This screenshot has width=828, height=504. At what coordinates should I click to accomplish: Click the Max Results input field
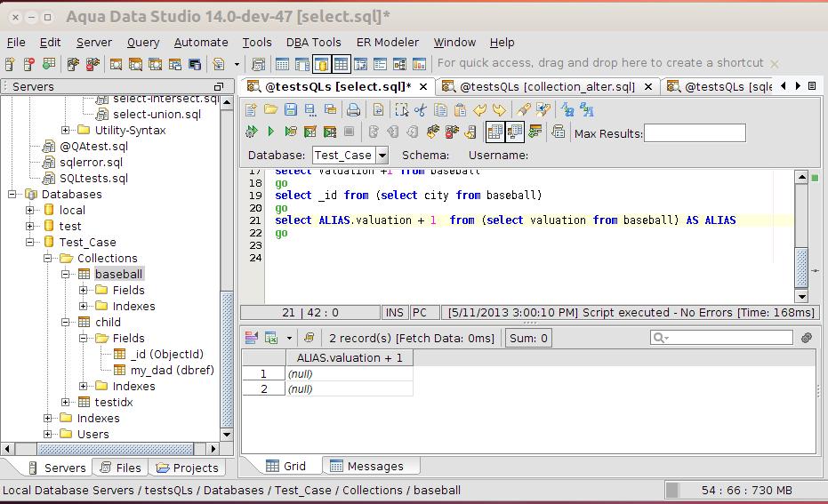click(x=695, y=133)
